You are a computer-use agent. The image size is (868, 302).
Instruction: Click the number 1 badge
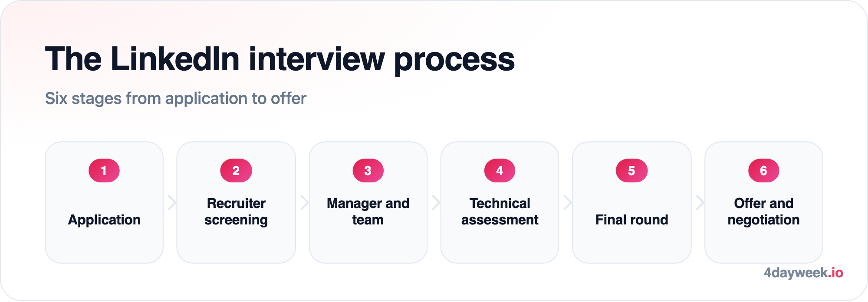[x=104, y=171]
